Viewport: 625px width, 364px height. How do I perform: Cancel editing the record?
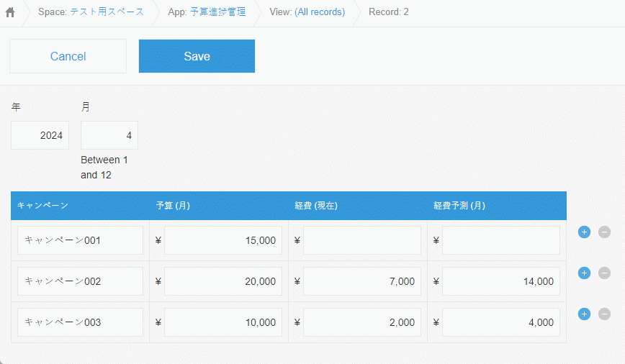tap(68, 56)
